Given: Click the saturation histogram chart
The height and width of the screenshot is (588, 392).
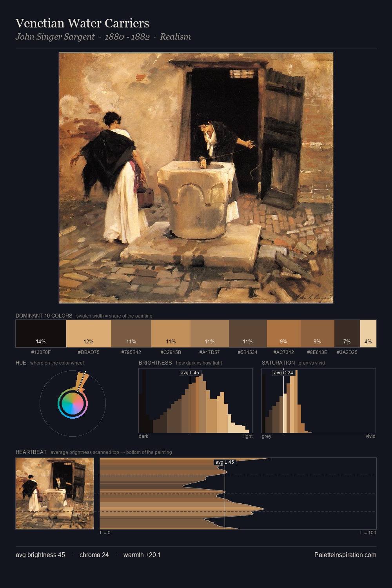Looking at the screenshot, I should 319,401.
